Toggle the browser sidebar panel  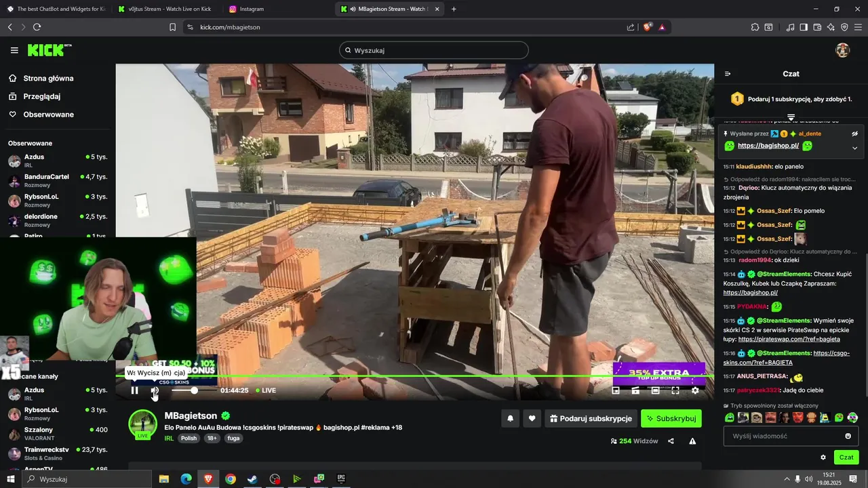click(804, 27)
